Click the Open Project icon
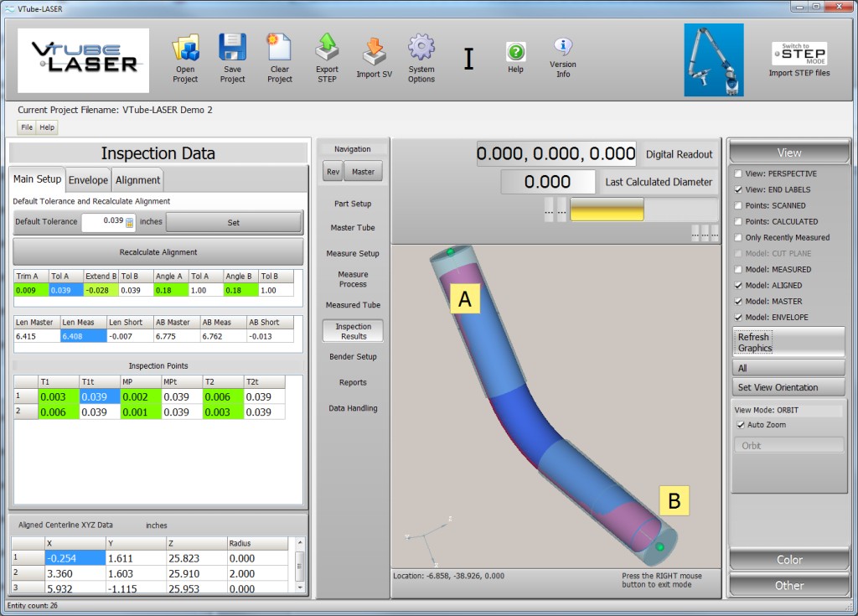The height and width of the screenshot is (616, 858). 185,49
